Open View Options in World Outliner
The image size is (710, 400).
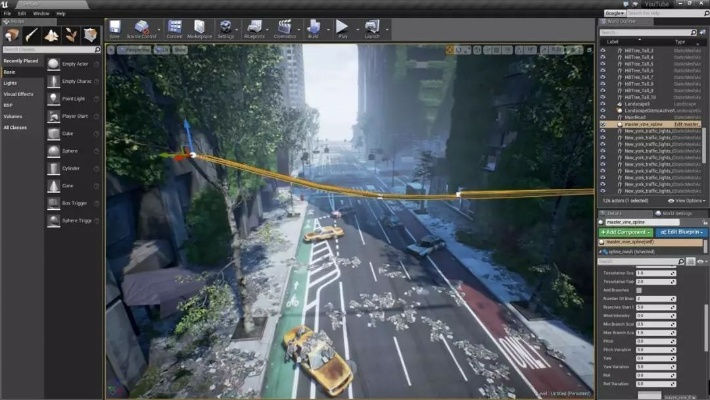688,200
